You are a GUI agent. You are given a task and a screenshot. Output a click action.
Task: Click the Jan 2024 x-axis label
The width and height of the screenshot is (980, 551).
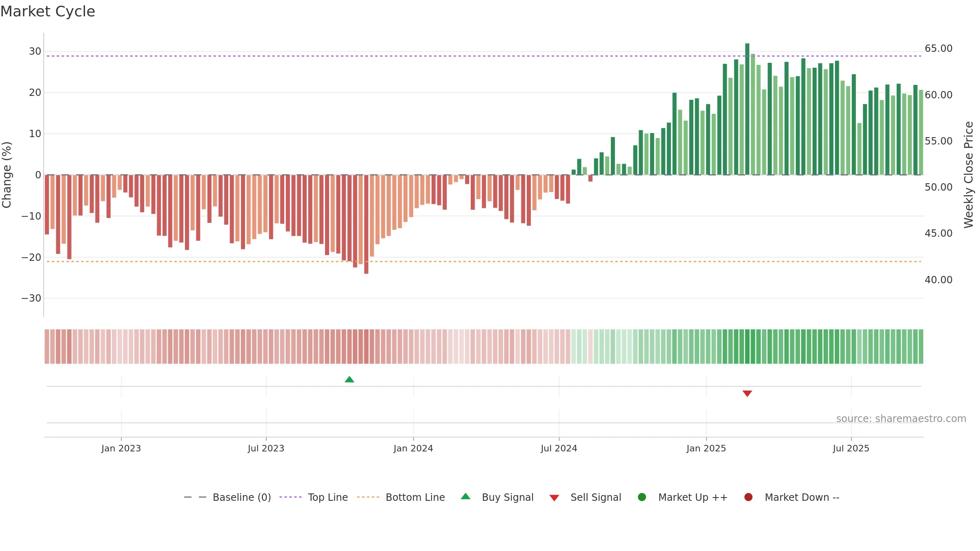pos(413,449)
